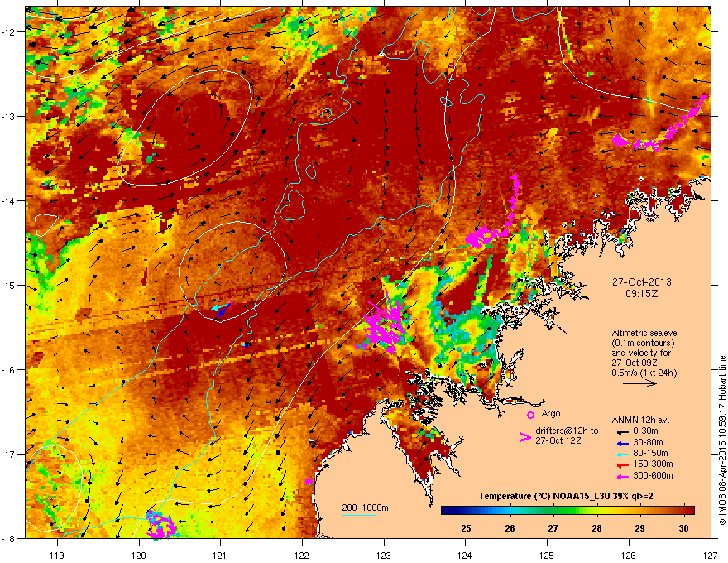Select the cyan 80-150m legend arrow
Viewport: 728px width, 563px height.
pos(622,454)
